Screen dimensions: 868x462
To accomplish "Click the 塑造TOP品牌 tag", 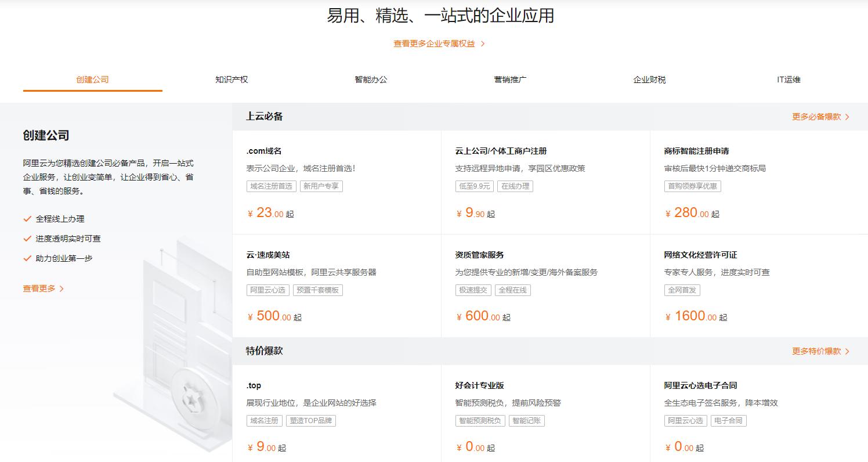I will [x=311, y=421].
